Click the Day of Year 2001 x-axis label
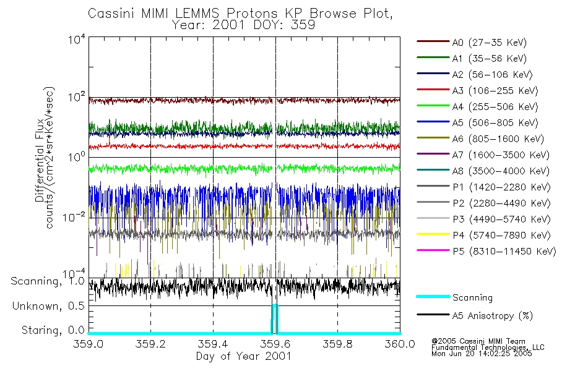Image resolution: width=588 pixels, height=371 pixels. (244, 356)
